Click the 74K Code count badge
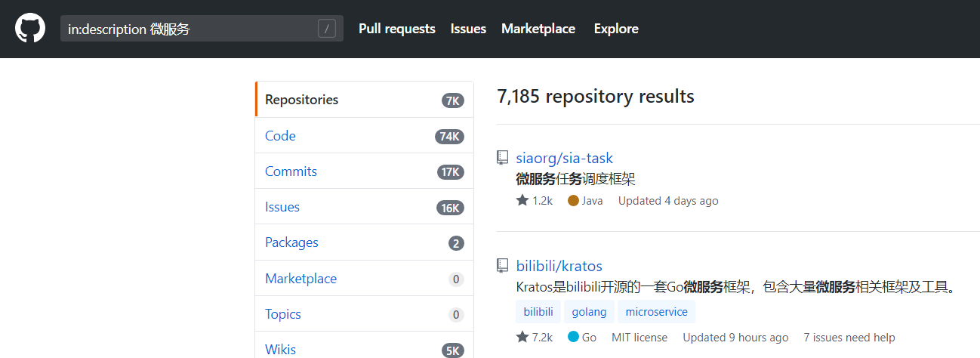980x358 pixels. pos(449,137)
